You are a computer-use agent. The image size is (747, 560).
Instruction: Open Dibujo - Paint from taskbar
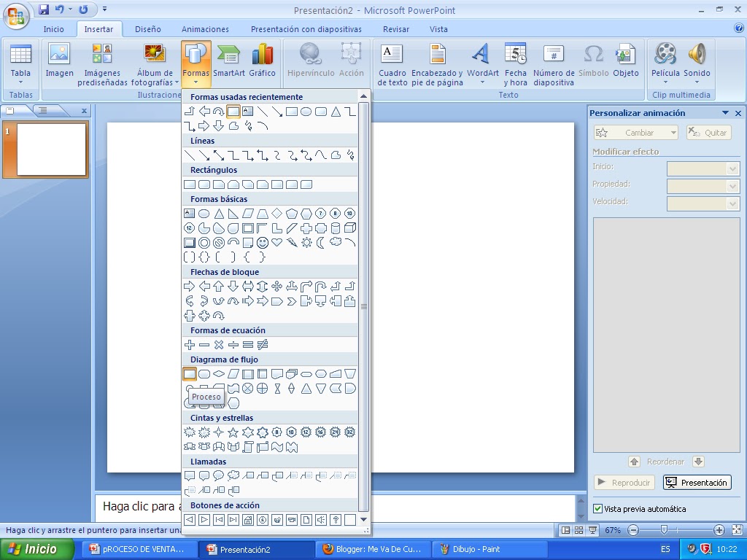(x=489, y=549)
